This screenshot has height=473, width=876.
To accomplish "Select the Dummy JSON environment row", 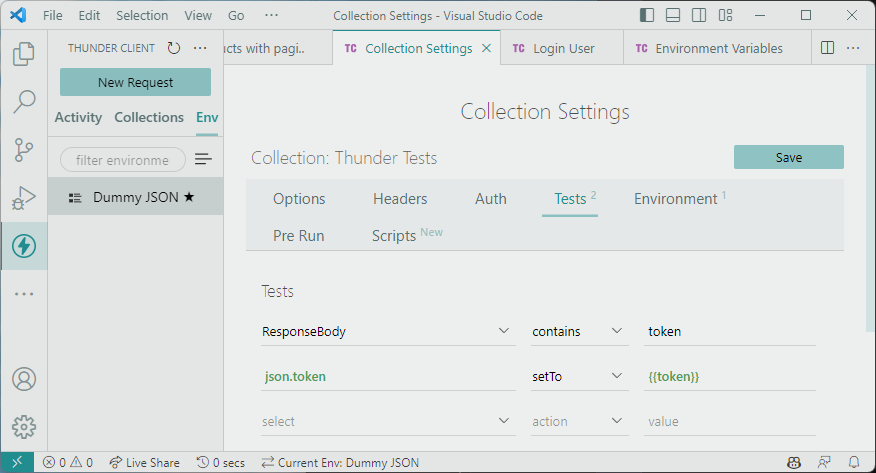I will 135,197.
